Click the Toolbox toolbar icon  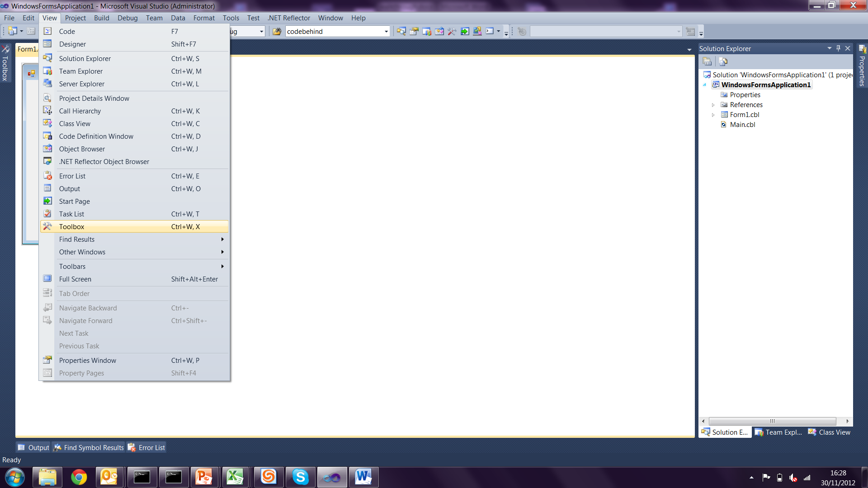point(452,31)
